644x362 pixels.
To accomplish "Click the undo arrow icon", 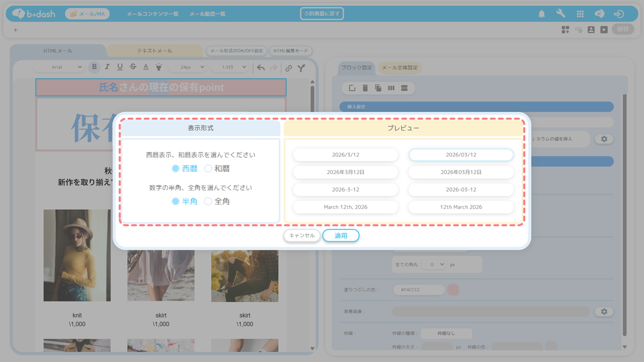I will [261, 68].
